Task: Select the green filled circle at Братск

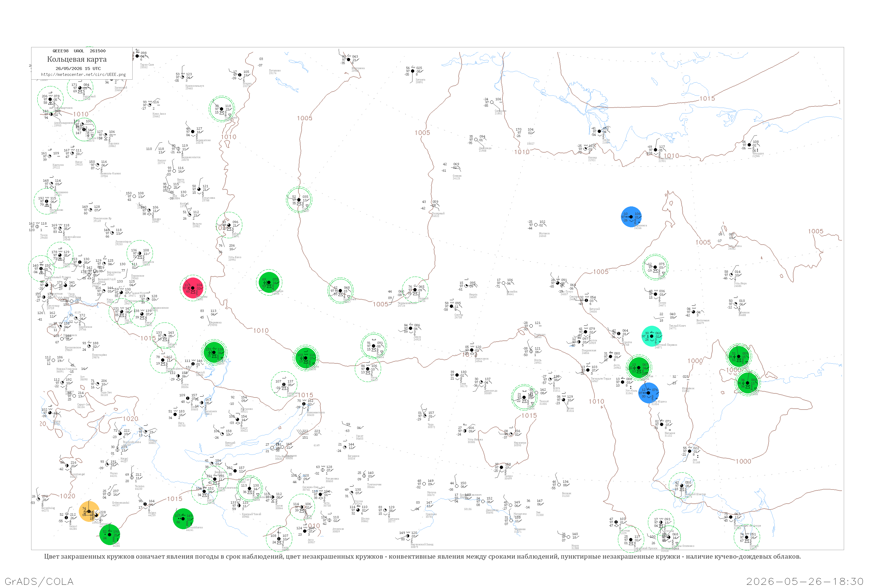Action: [x=214, y=352]
